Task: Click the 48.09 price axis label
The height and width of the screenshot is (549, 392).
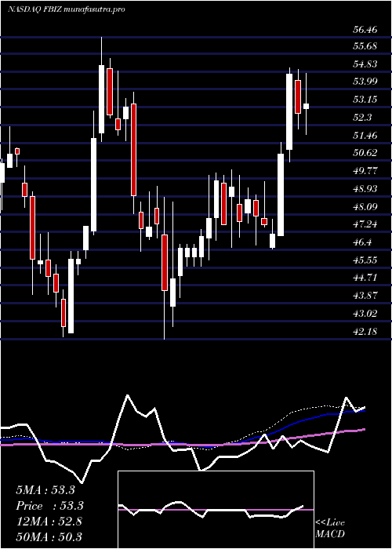Action: coord(365,206)
